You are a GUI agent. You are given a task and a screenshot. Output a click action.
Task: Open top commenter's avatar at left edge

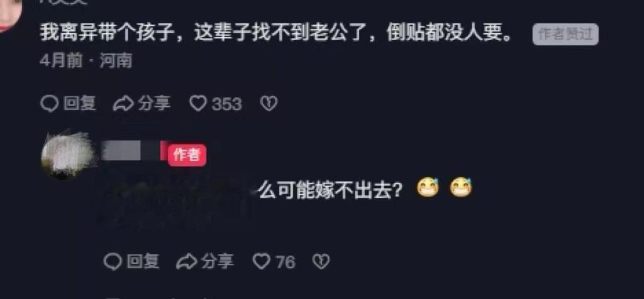point(10,16)
